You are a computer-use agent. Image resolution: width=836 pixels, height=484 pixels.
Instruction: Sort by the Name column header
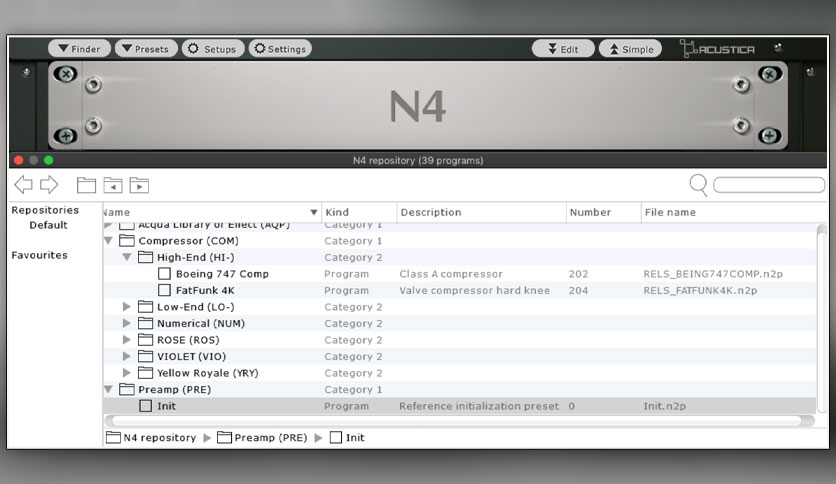tap(212, 212)
